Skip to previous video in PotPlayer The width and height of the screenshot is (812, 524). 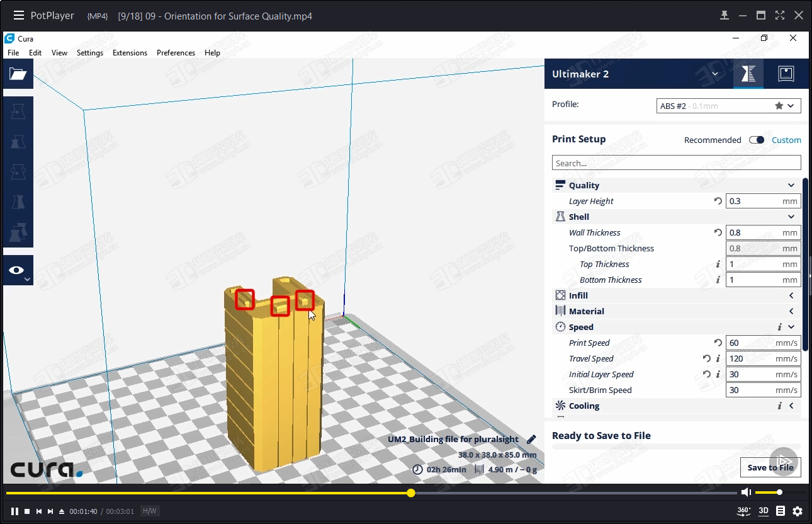click(38, 511)
